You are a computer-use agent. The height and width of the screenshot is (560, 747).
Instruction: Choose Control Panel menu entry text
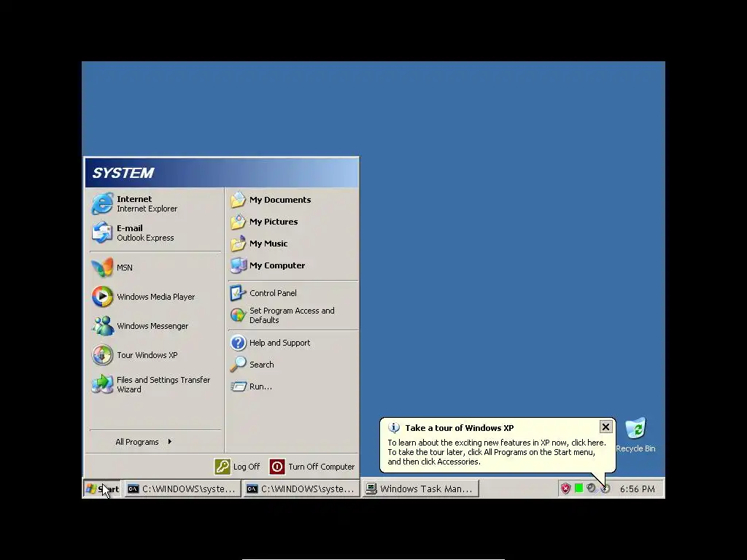[x=273, y=293]
